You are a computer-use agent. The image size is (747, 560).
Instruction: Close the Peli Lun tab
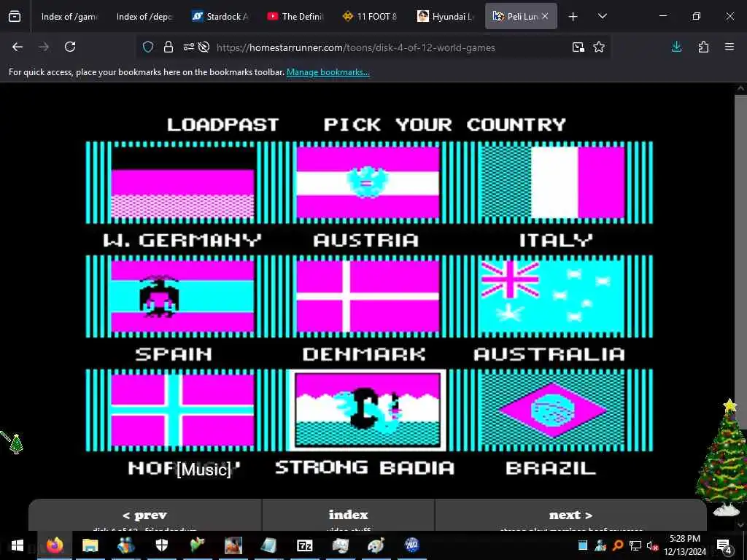545,17
